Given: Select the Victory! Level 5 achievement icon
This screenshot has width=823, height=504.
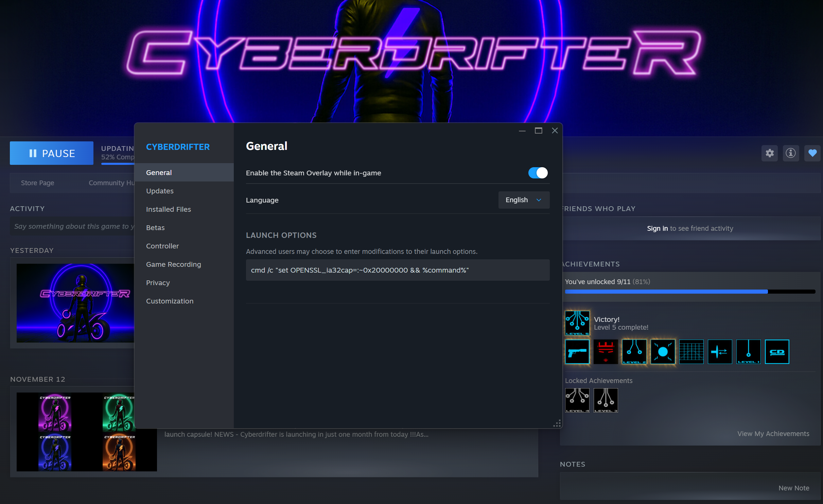Looking at the screenshot, I should 577,323.
